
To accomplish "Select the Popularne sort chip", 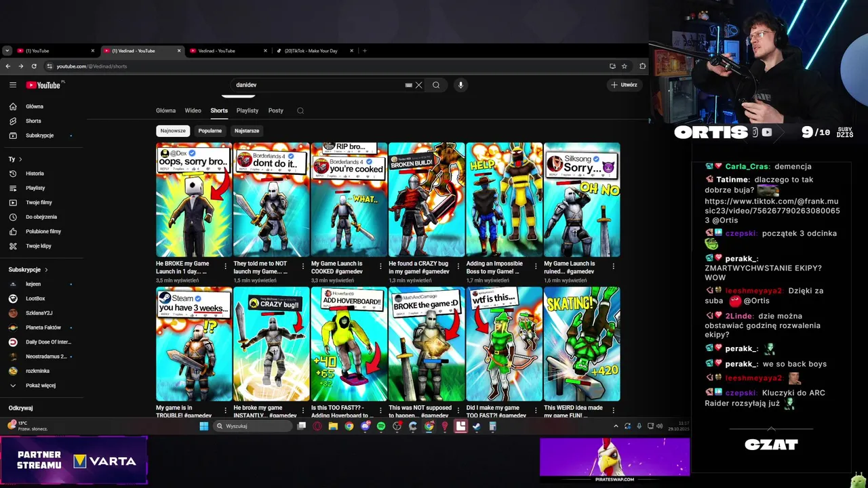I will click(x=210, y=131).
